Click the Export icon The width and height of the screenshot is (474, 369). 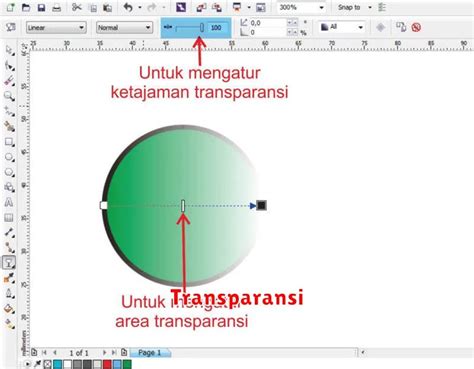click(217, 7)
